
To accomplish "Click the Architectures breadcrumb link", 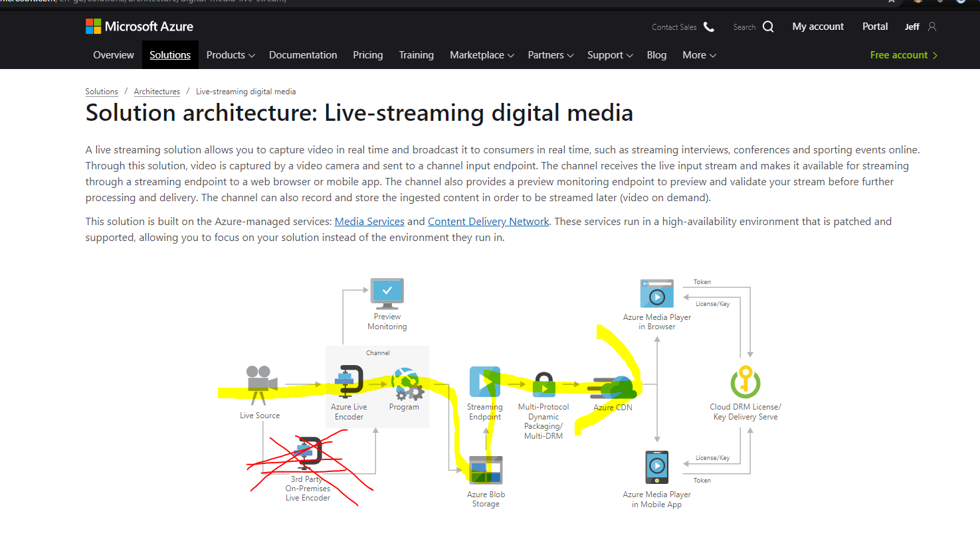I will (x=157, y=92).
